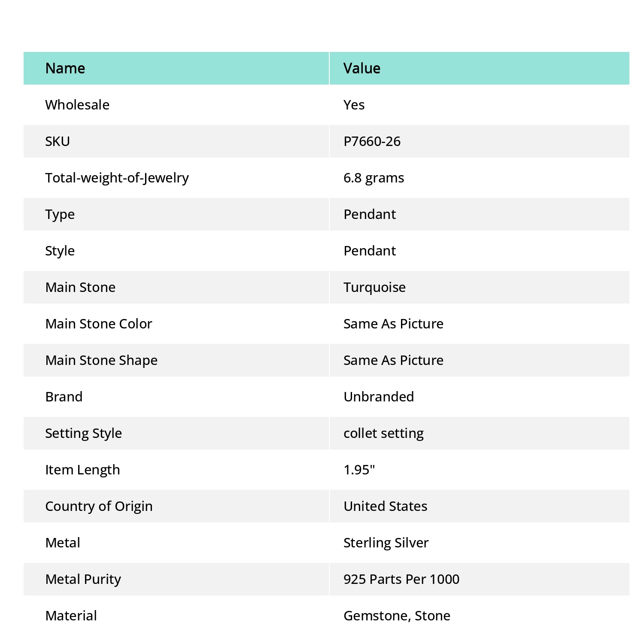
Task: Click the Gemstone, Stone material value
Action: (397, 616)
